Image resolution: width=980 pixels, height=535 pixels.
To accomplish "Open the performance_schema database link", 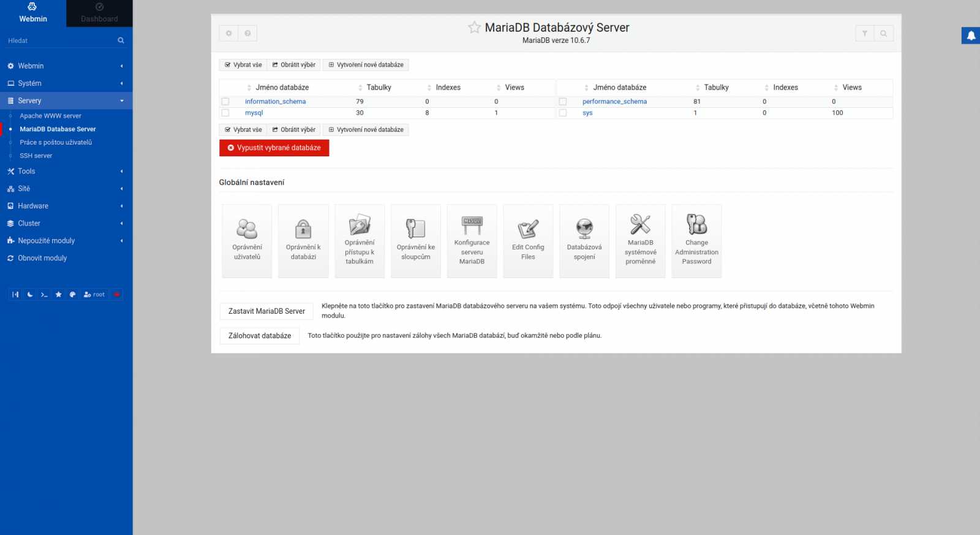I will point(614,102).
